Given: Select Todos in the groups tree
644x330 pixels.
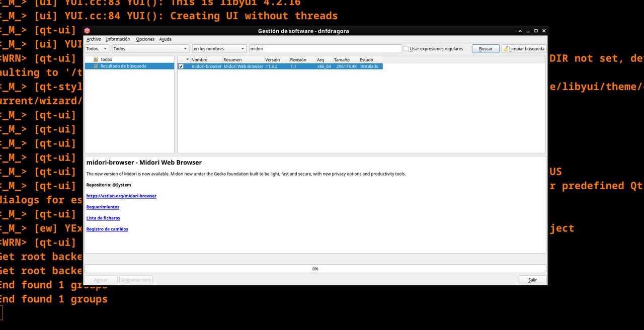Looking at the screenshot, I should (x=106, y=59).
